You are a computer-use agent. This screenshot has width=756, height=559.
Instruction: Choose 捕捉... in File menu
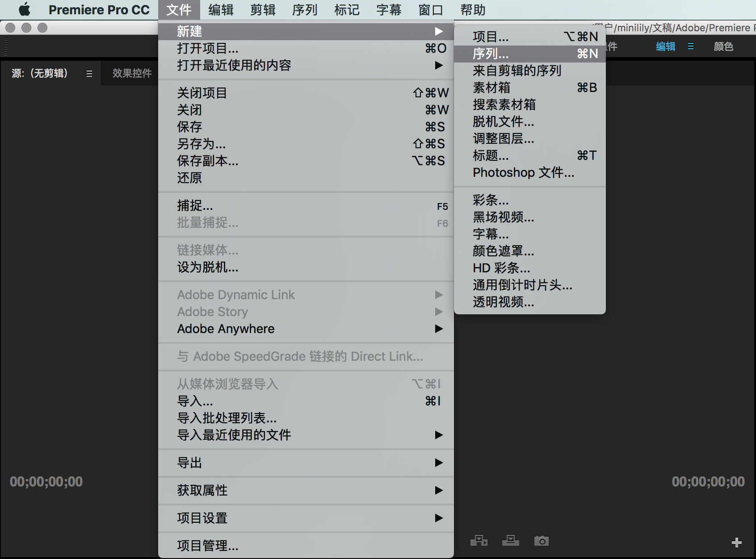pos(306,205)
